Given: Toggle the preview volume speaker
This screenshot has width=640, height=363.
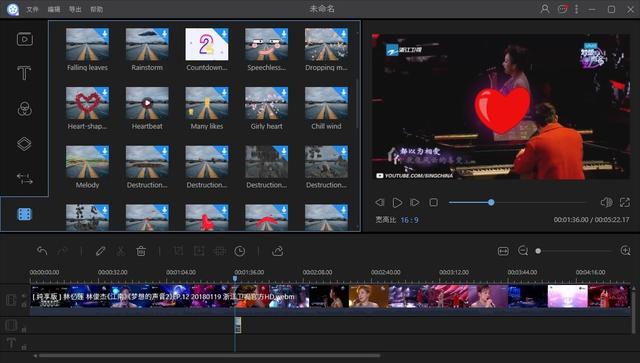Looking at the screenshot, I should [x=606, y=202].
